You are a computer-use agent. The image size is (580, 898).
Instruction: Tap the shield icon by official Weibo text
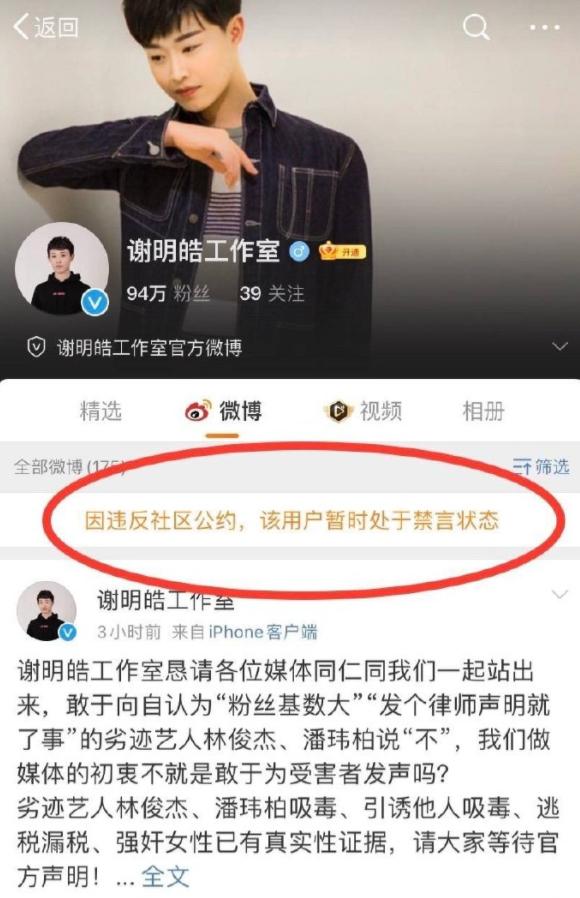coord(36,346)
